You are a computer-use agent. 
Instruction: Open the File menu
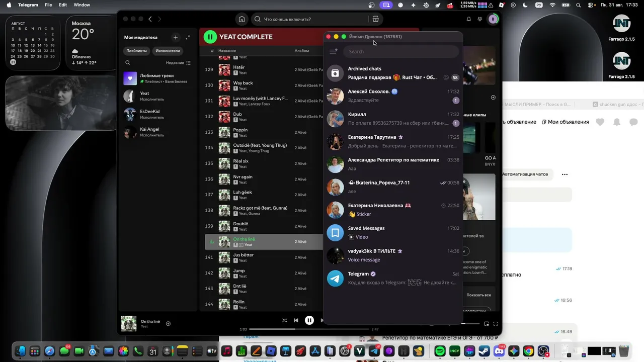coord(48,5)
